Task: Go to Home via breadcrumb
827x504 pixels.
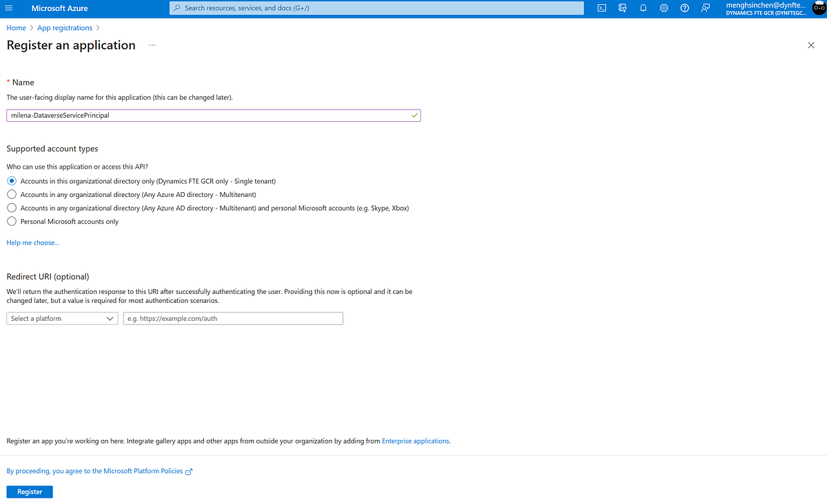Action: click(x=16, y=28)
